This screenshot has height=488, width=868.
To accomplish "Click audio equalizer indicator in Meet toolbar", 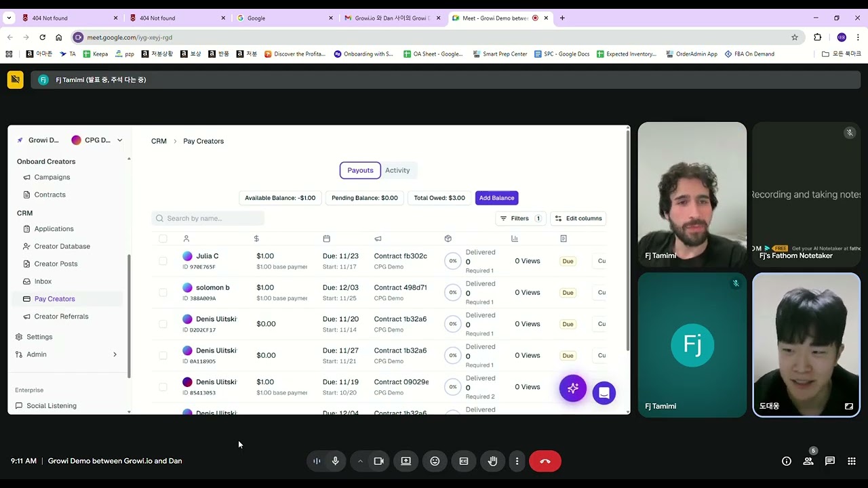I will tap(317, 461).
